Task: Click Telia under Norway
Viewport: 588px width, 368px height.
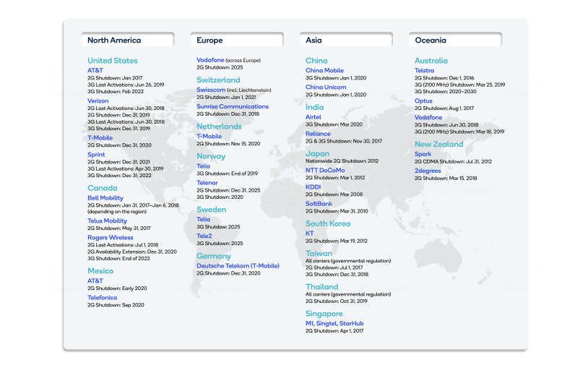Action: tap(203, 166)
